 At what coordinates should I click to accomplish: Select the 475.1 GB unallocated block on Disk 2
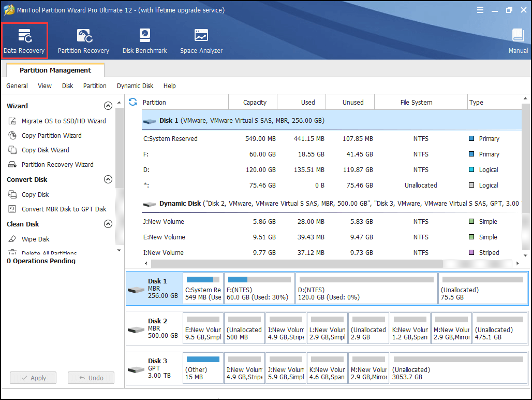pos(500,328)
